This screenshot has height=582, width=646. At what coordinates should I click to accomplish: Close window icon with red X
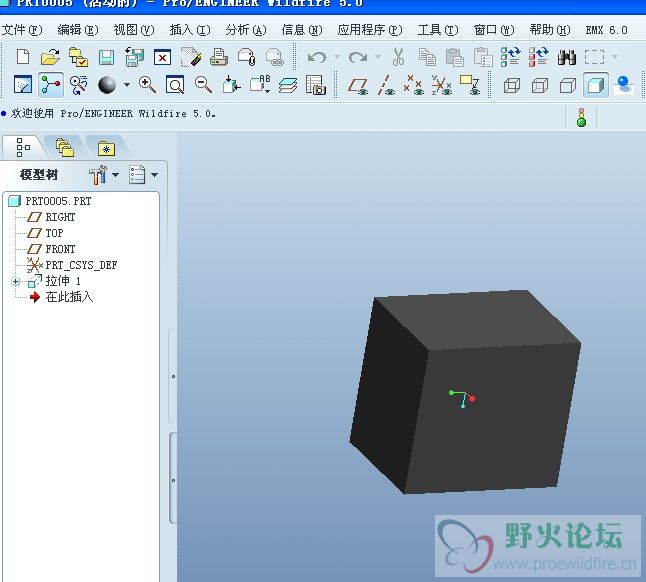tap(162, 57)
